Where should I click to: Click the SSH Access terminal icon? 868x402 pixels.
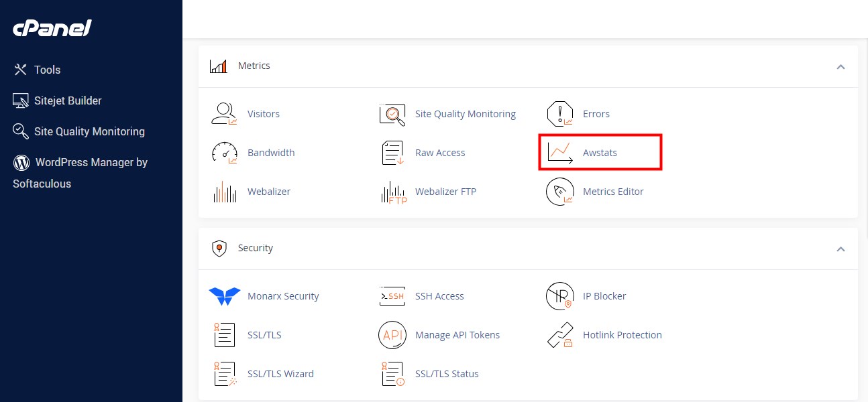[392, 296]
